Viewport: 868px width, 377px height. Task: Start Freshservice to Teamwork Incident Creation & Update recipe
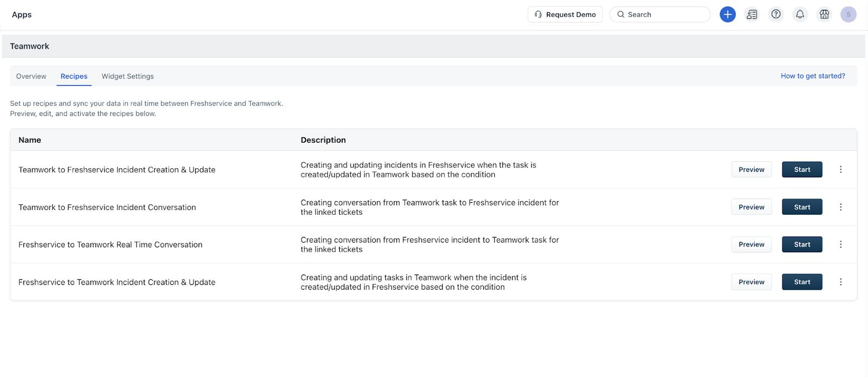point(802,282)
